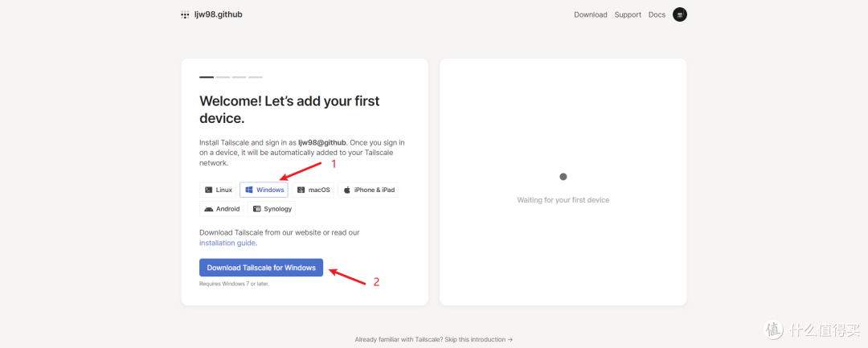
Task: Choose iPhone & iPad platform
Action: click(x=368, y=190)
